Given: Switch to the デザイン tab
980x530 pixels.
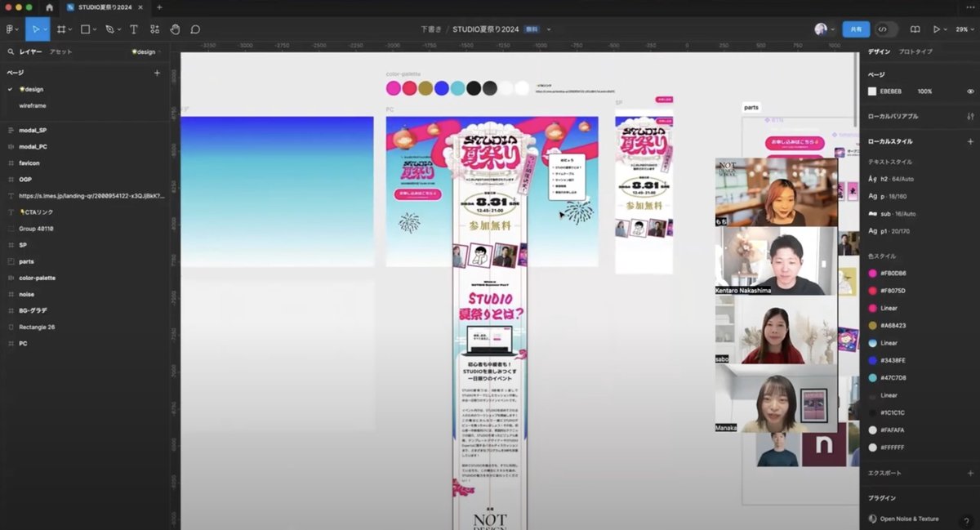Looking at the screenshot, I should 879,51.
